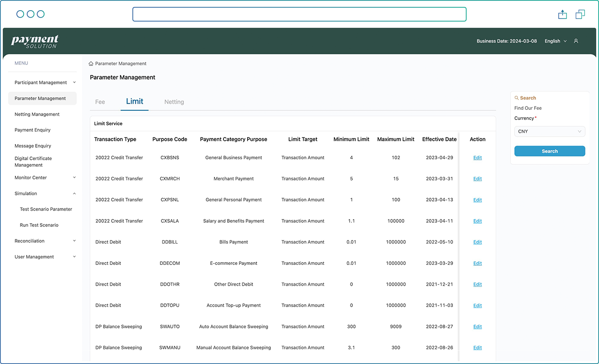Edit the CXMRCH limit row

[x=478, y=179]
